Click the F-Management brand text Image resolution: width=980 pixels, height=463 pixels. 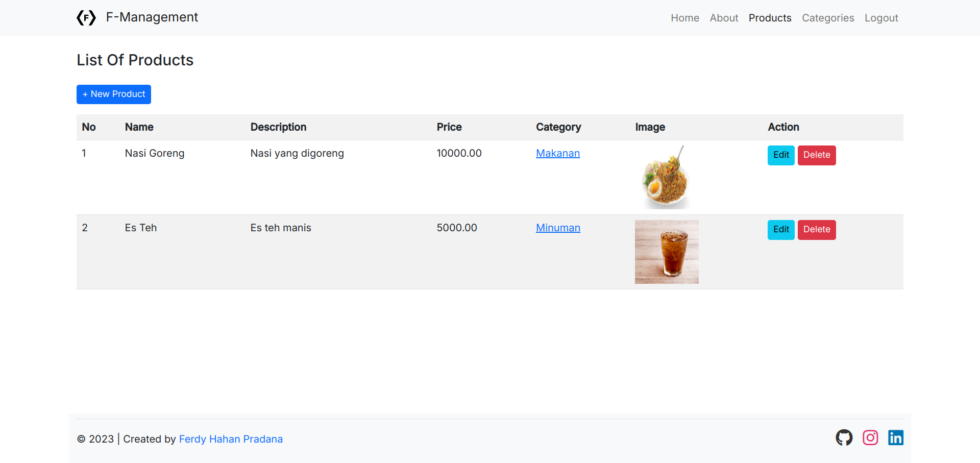pos(152,17)
